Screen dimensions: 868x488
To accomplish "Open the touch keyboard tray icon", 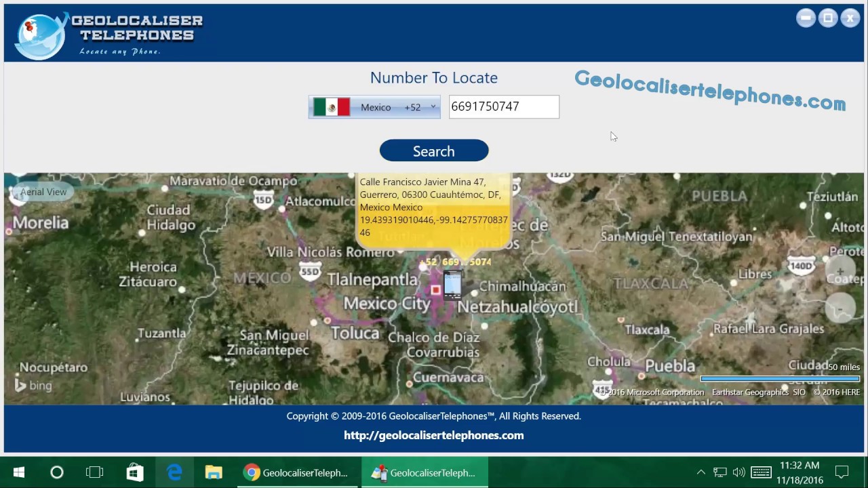I will (761, 472).
